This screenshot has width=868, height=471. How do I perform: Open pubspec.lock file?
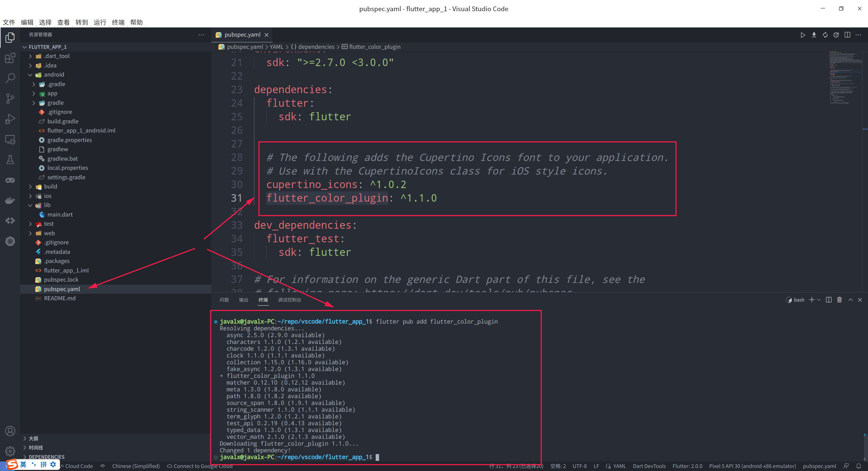click(115, 280)
